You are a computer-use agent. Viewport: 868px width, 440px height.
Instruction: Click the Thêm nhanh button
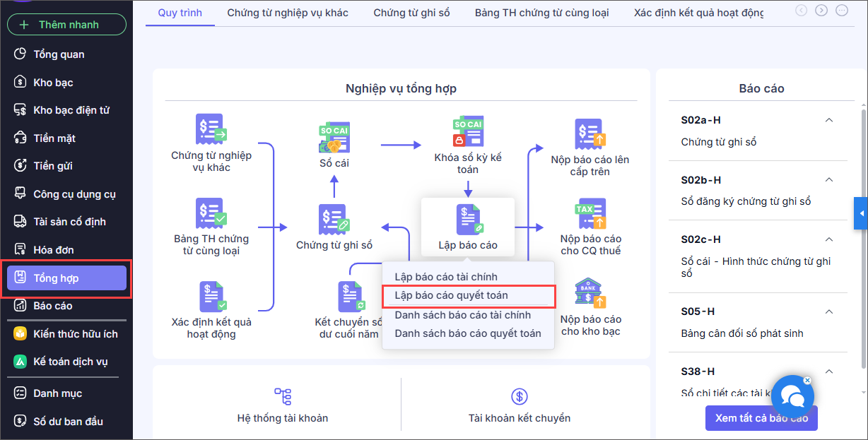coord(66,25)
